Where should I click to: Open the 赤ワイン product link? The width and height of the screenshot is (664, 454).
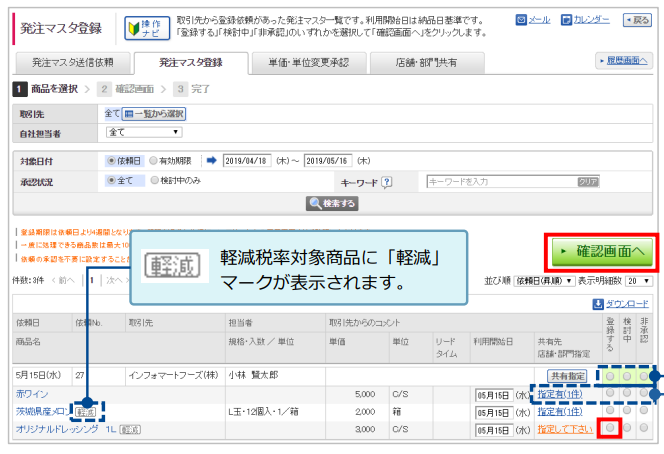pos(31,394)
